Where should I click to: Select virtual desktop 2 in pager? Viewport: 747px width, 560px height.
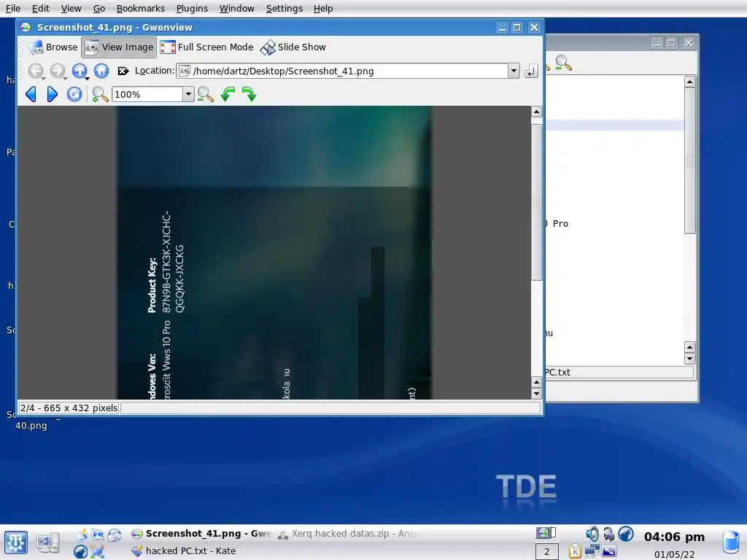coord(547,551)
